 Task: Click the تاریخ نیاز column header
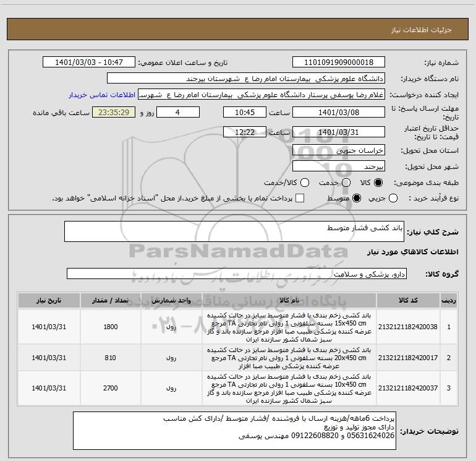[x=49, y=300]
